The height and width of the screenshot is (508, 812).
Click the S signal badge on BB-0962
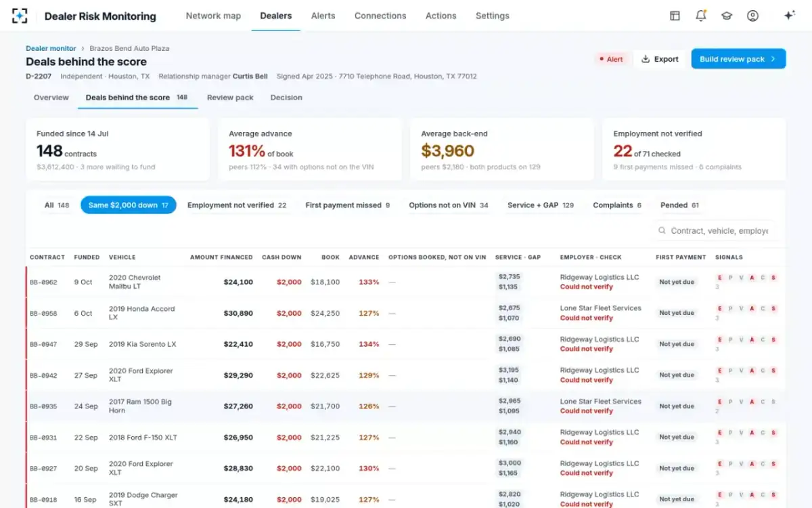(x=773, y=278)
